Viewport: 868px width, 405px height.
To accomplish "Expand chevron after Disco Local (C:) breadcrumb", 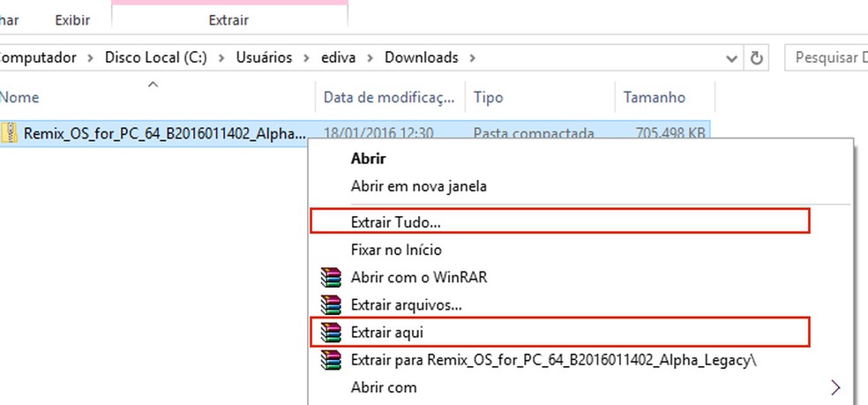I will point(221,57).
